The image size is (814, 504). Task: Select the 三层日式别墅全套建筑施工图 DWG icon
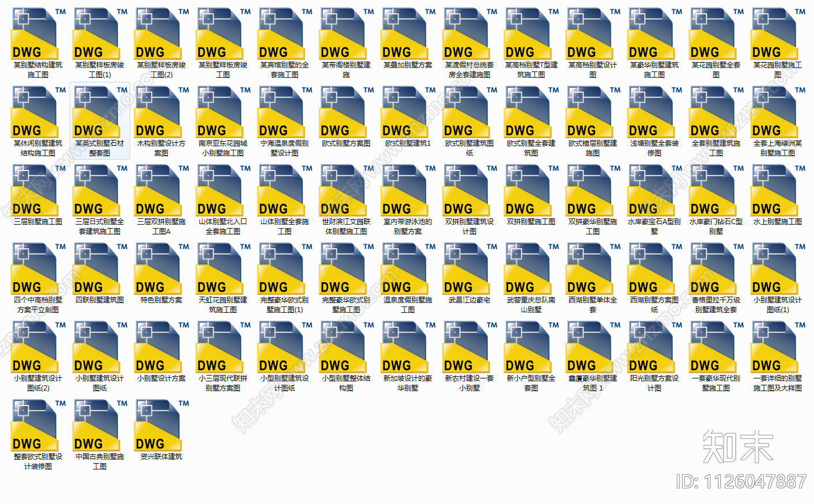click(96, 191)
